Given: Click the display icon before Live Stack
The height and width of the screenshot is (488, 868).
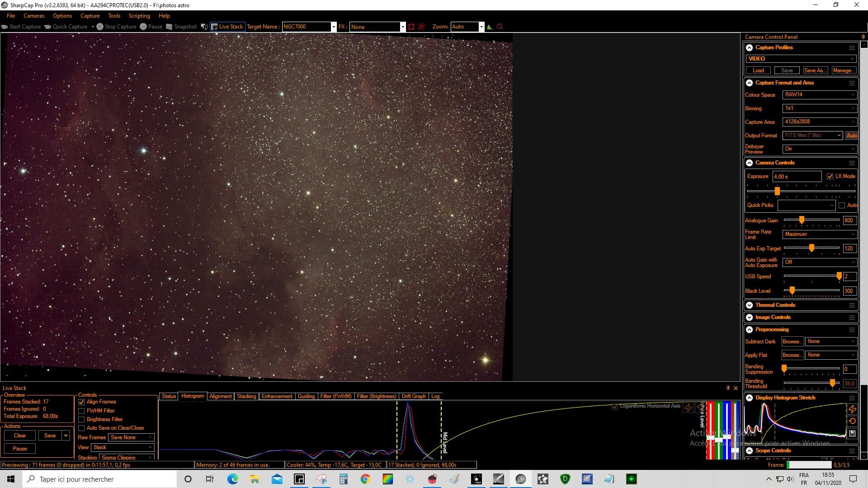Looking at the screenshot, I should click(x=204, y=27).
